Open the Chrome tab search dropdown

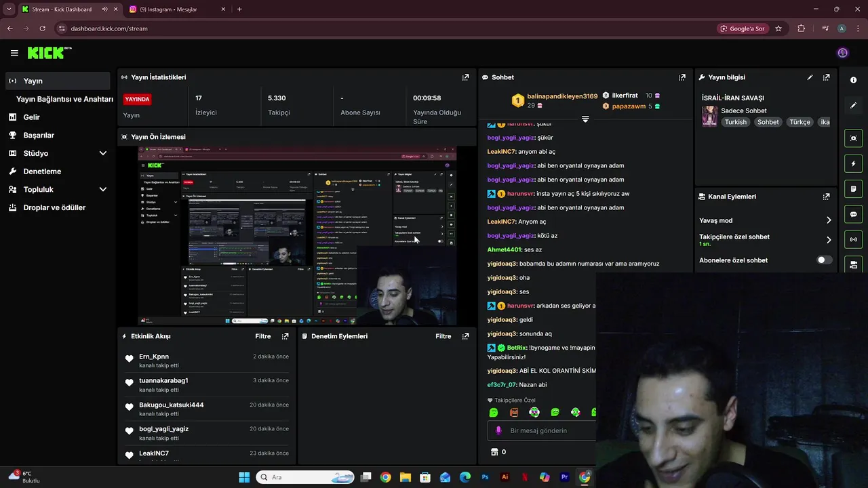(x=9, y=9)
